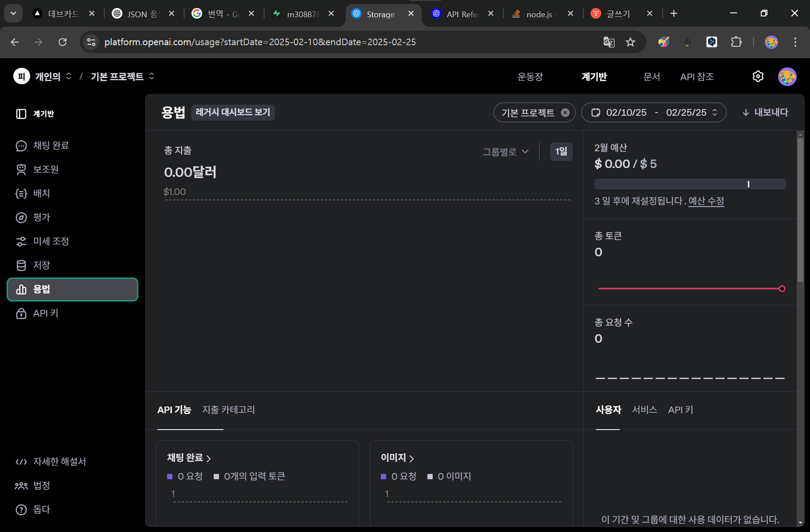Viewport: 810px width, 532px height.
Task: Open the tab search dropdown arrow
Action: pos(13,13)
